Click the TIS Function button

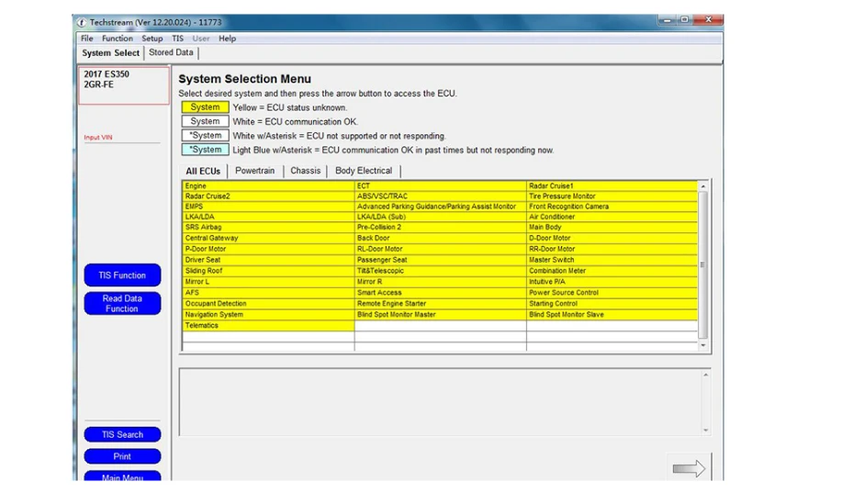pyautogui.click(x=122, y=275)
